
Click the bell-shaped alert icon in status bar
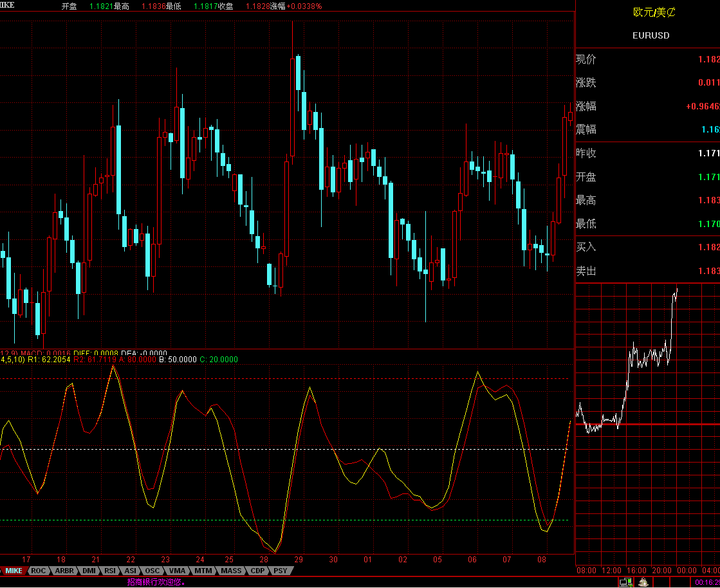(x=643, y=582)
